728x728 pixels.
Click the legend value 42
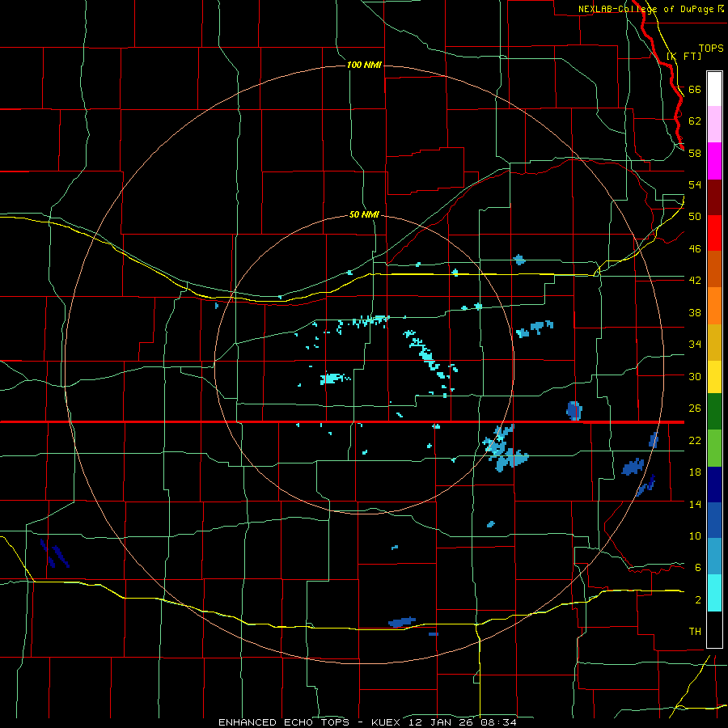tap(695, 280)
